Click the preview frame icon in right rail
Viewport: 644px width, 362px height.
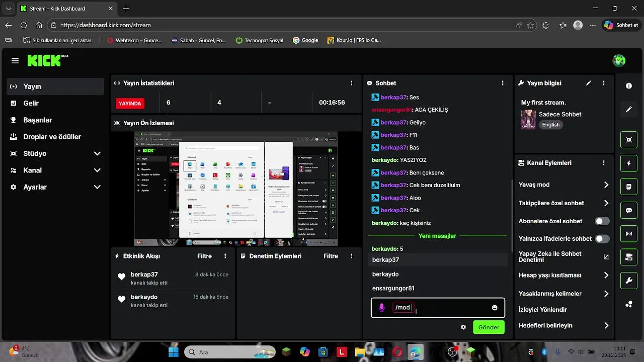coord(629,140)
